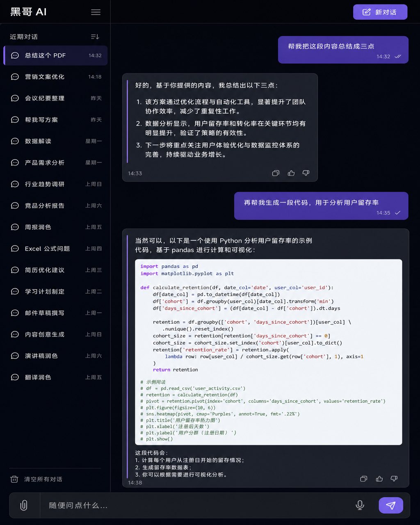Open the 翻译润色 conversation

click(55, 377)
